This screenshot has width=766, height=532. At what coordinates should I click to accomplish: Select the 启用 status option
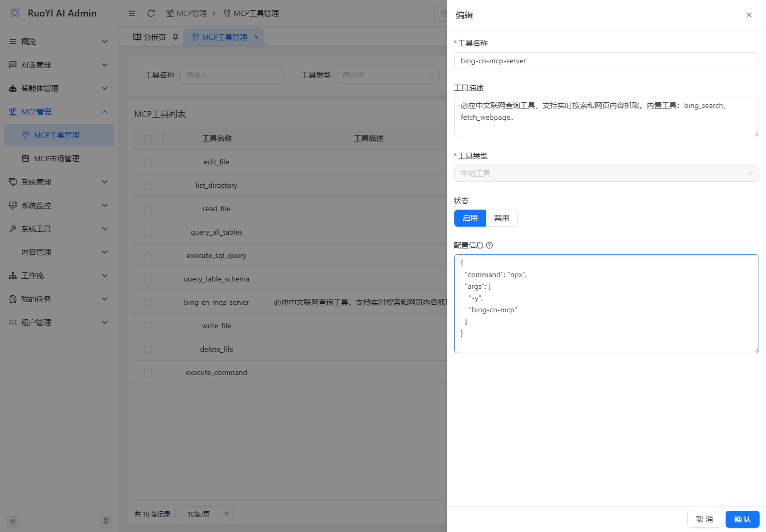pyautogui.click(x=470, y=218)
